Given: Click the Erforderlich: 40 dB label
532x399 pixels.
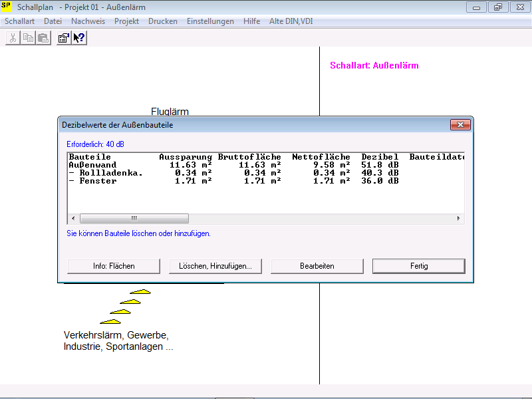Looking at the screenshot, I should click(95, 144).
